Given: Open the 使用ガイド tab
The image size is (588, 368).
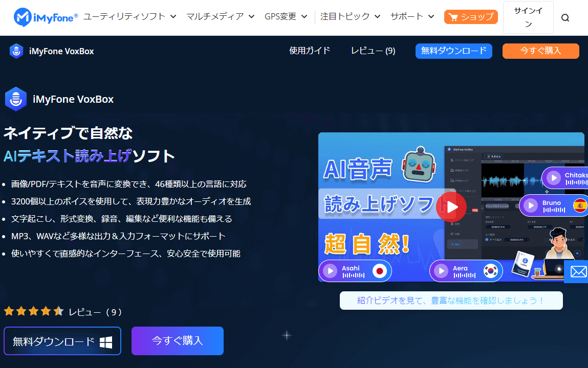Looking at the screenshot, I should (x=310, y=51).
